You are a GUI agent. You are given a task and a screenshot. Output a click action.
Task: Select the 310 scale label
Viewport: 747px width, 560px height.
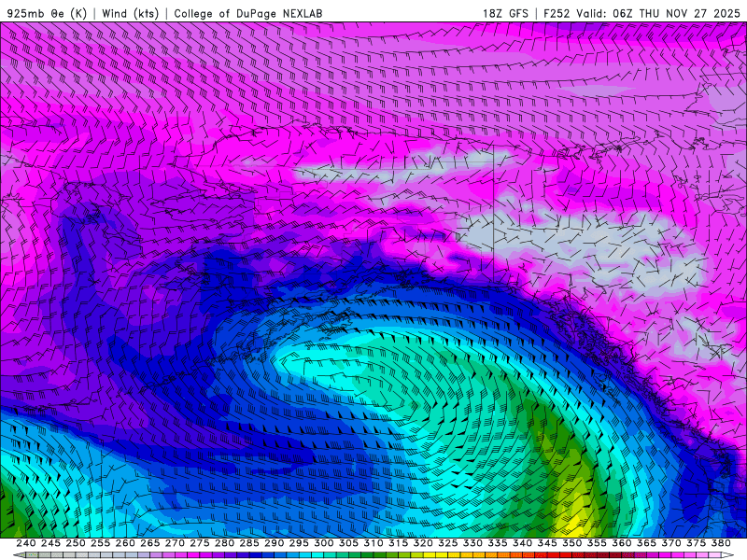click(x=373, y=543)
